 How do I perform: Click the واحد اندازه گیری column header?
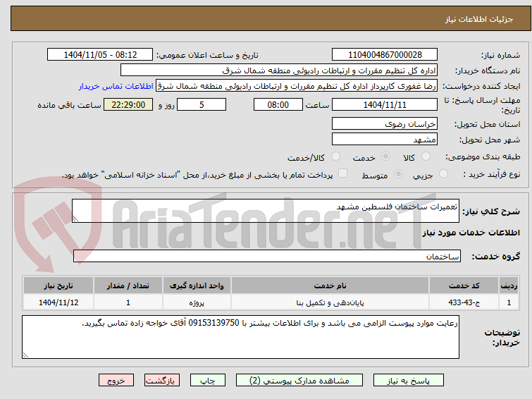[x=197, y=286]
